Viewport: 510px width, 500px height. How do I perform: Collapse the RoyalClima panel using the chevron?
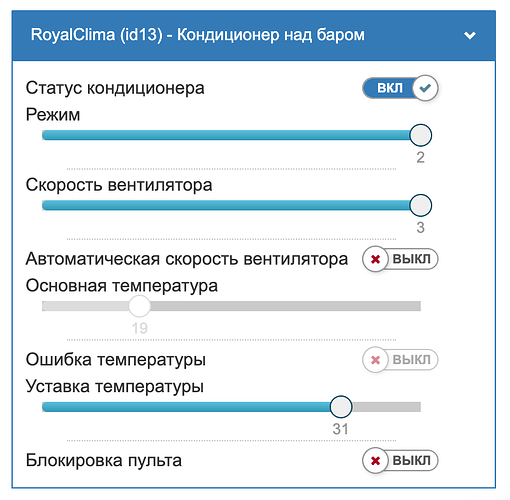coord(470,35)
